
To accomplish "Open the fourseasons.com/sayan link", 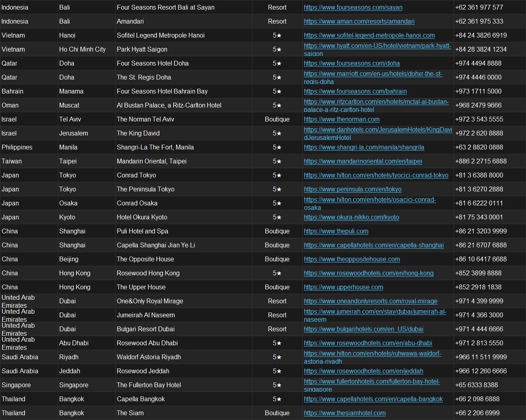I will click(x=353, y=8).
